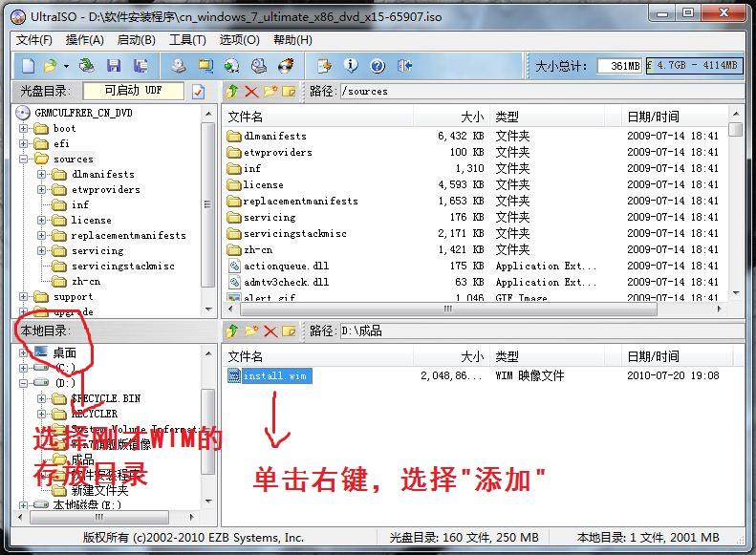Expand the support folder node
Image resolution: width=756 pixels, height=555 pixels.
(23, 297)
